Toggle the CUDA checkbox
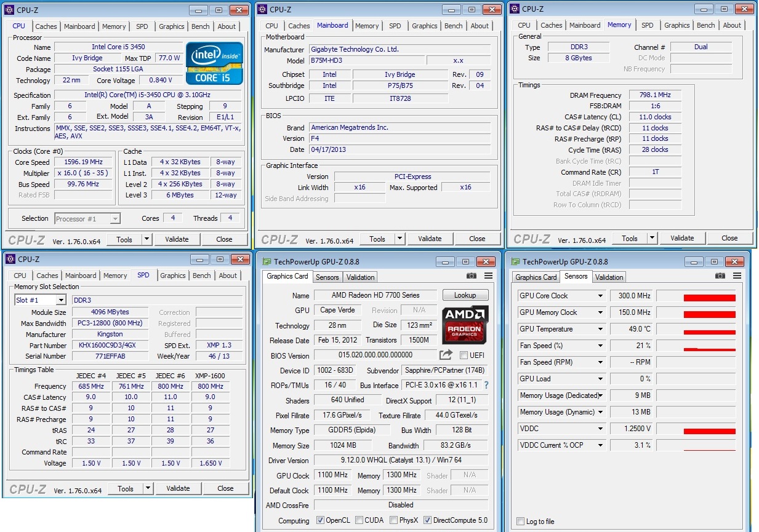 coord(359,520)
